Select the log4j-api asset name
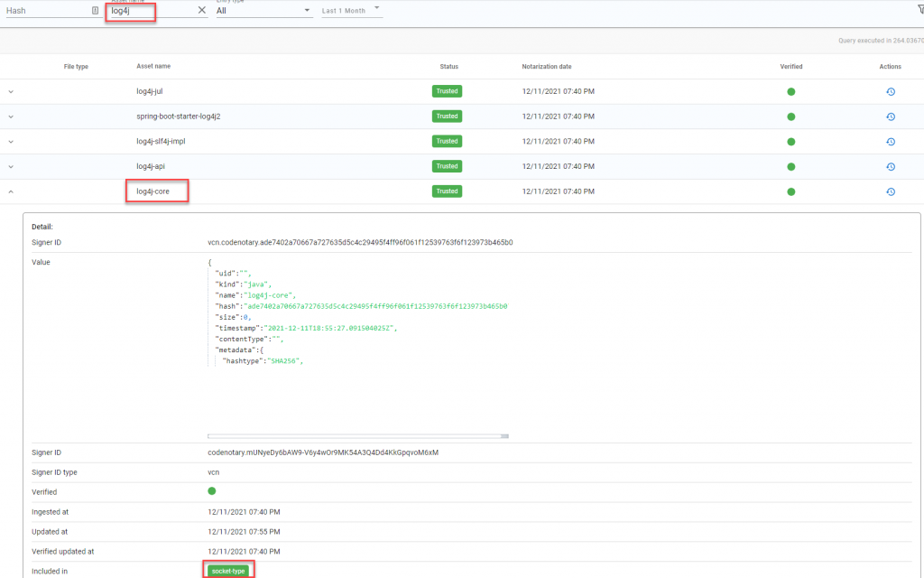 click(151, 166)
